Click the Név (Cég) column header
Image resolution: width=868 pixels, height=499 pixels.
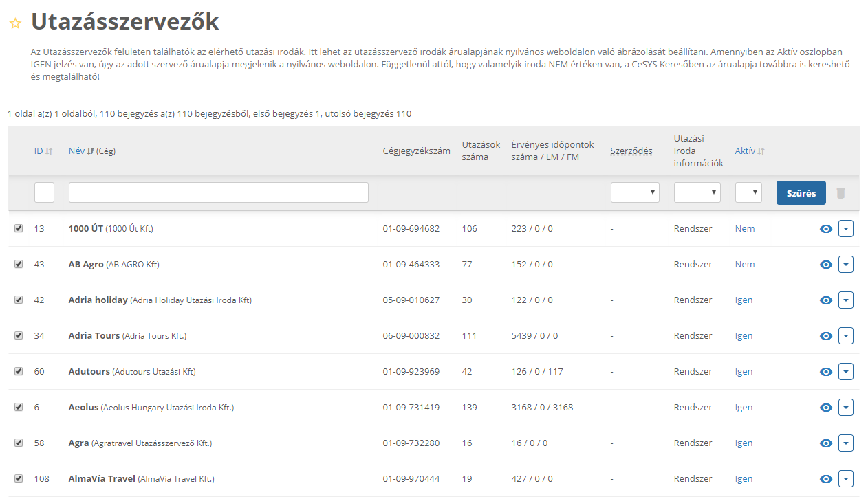(x=92, y=151)
